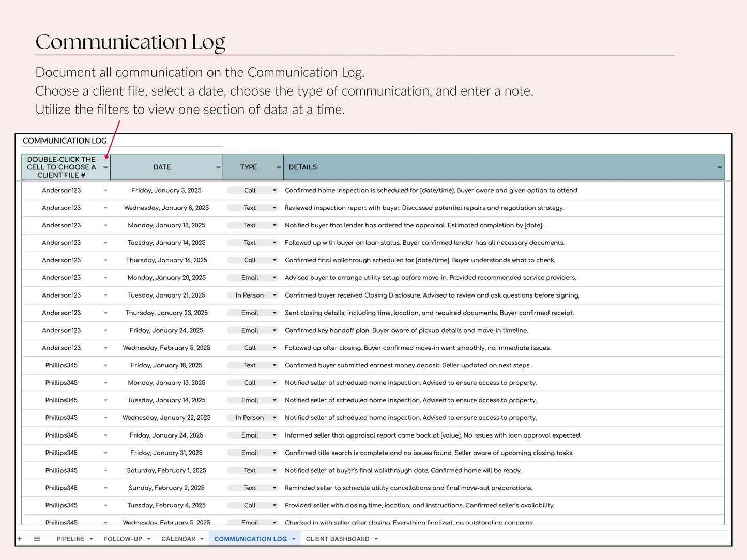The image size is (747, 560).
Task: Open the DATE column filter icon
Action: pos(218,167)
